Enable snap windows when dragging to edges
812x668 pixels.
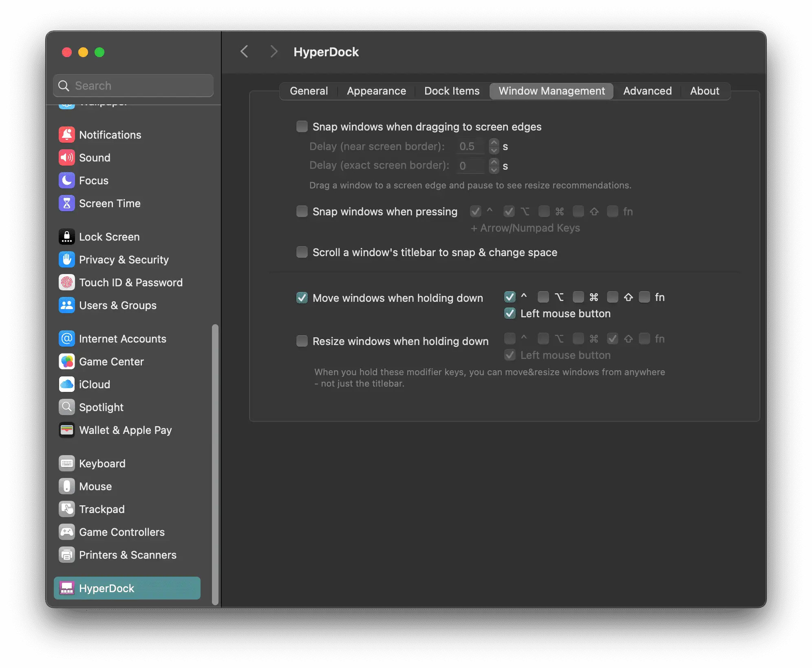click(302, 127)
